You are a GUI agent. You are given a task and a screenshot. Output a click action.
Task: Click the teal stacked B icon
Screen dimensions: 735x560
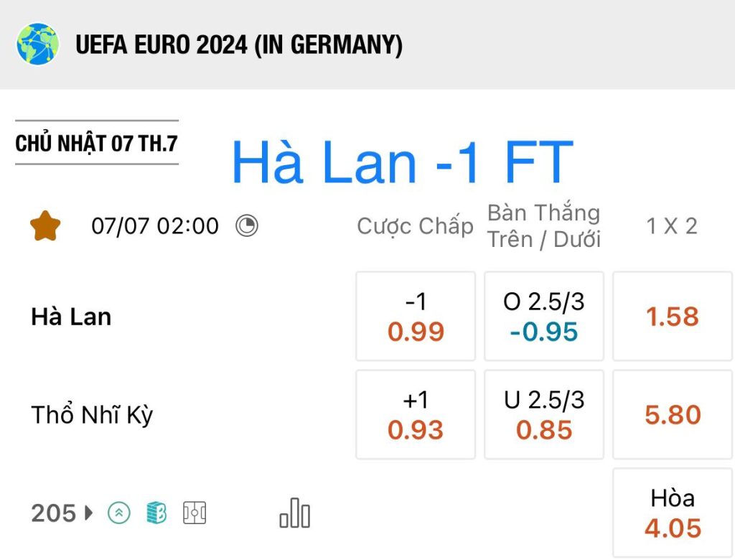point(156,513)
